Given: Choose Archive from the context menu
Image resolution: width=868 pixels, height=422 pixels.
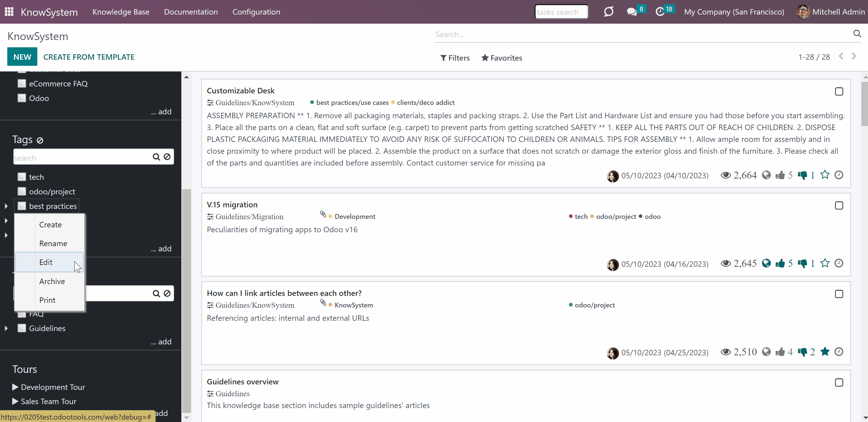Looking at the screenshot, I should point(49,281).
